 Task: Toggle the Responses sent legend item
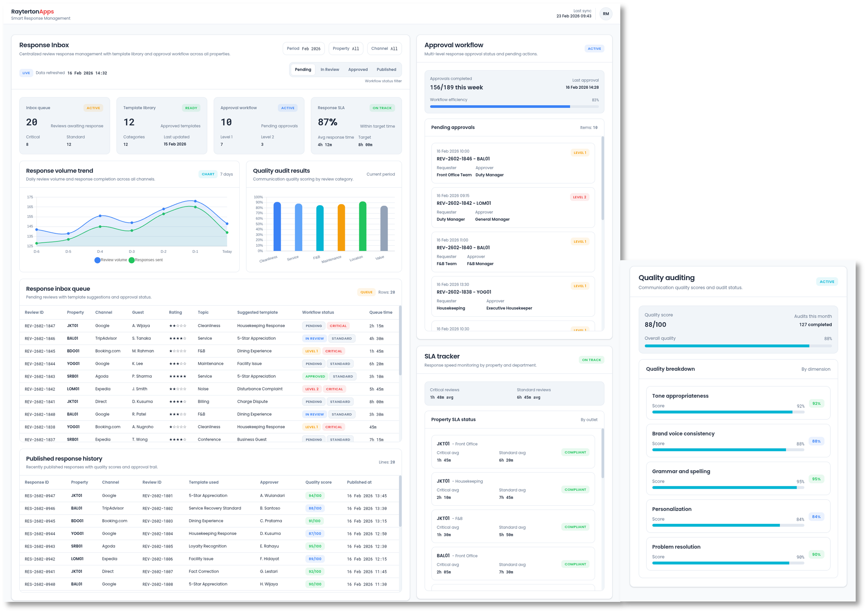[147, 260]
